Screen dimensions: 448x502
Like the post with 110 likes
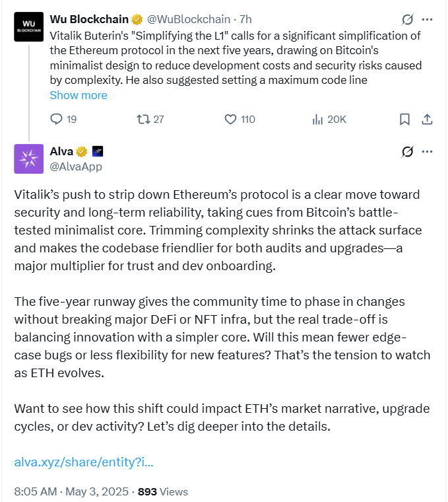(240, 119)
